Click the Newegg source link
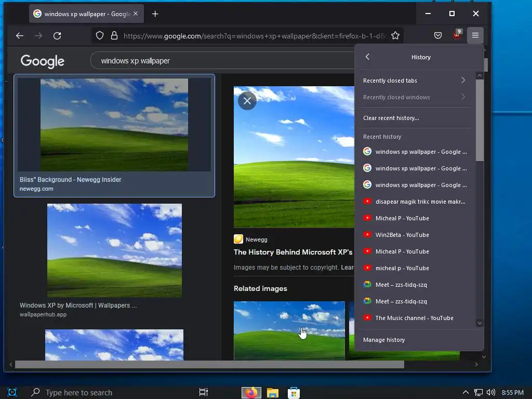The width and height of the screenshot is (532, 399). 251,240
